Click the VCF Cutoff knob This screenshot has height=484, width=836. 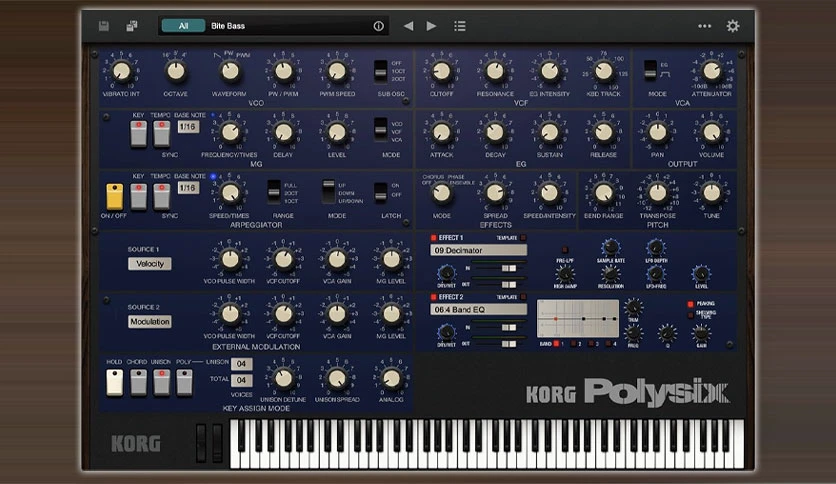(x=441, y=71)
